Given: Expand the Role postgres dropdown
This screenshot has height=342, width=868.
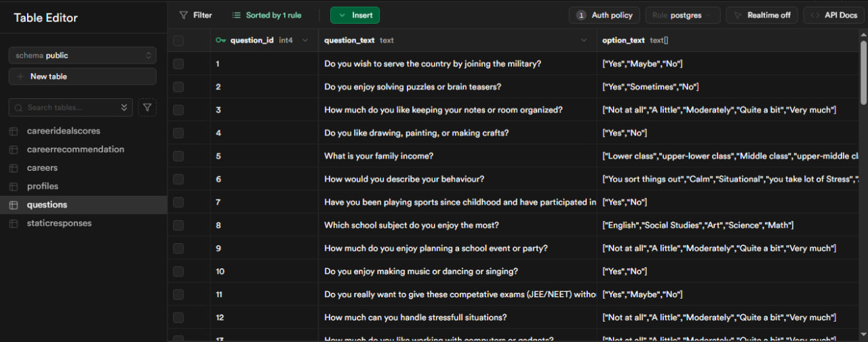Looking at the screenshot, I should pos(682,15).
